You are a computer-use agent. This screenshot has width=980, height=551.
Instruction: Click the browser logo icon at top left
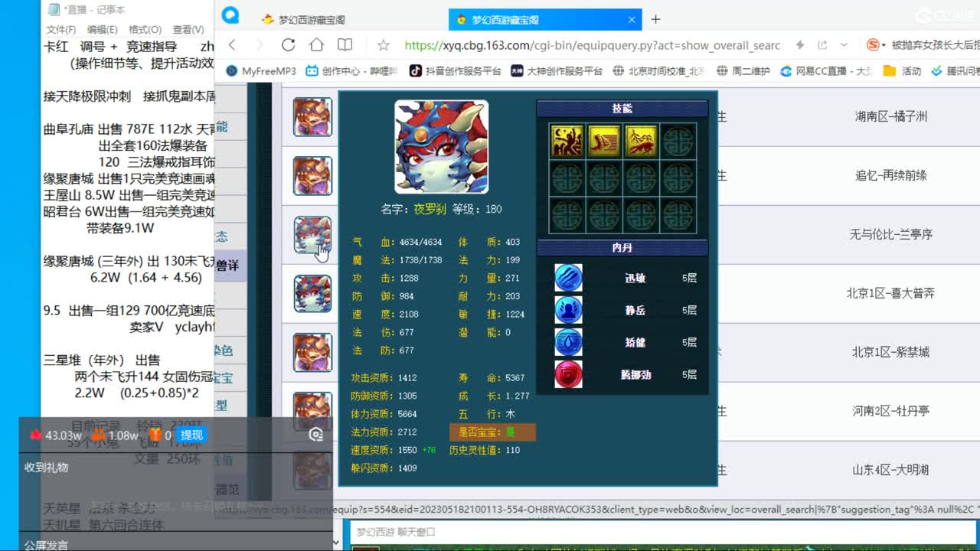pyautogui.click(x=230, y=16)
